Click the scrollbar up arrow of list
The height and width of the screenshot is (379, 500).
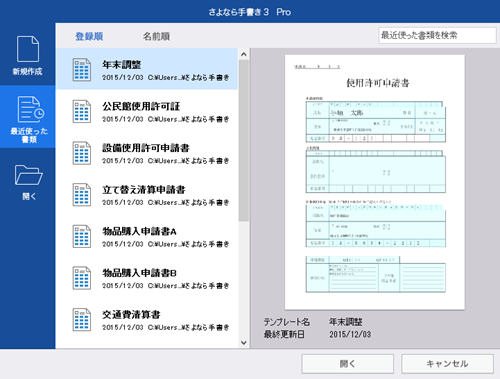244,54
